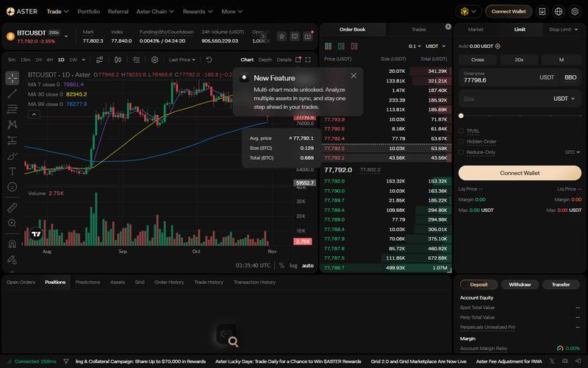Toggle auto scale on chart
The image size is (588, 368).
[x=307, y=266]
